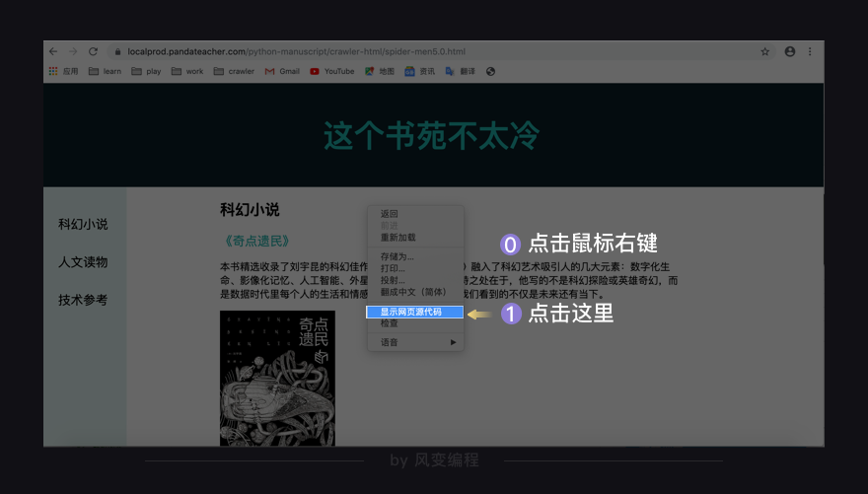The image size is (868, 494).
Task: Open the 应用 apps grid shortcut
Action: pos(63,71)
